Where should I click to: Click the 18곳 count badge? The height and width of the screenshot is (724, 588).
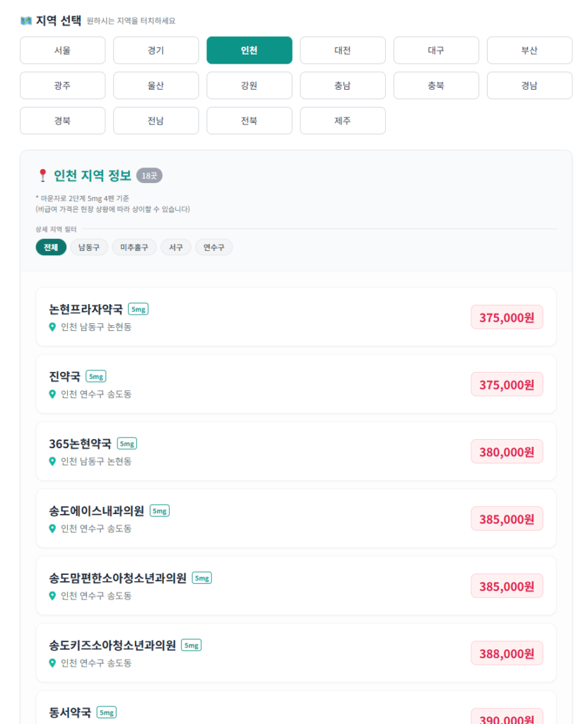click(x=149, y=175)
